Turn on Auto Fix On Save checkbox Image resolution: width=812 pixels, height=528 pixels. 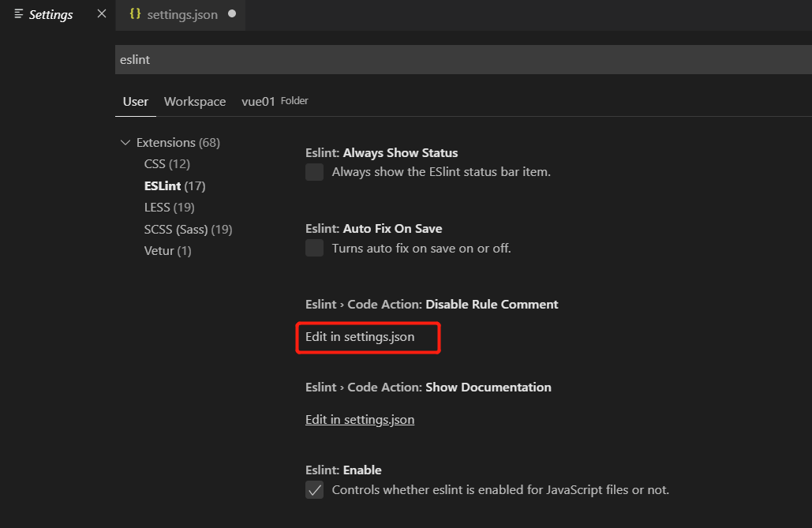pyautogui.click(x=315, y=249)
